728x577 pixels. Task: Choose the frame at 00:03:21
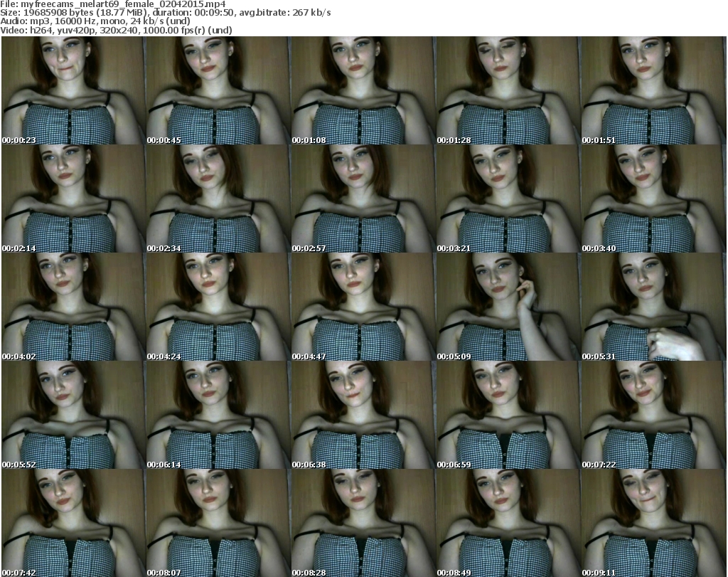[x=508, y=198]
